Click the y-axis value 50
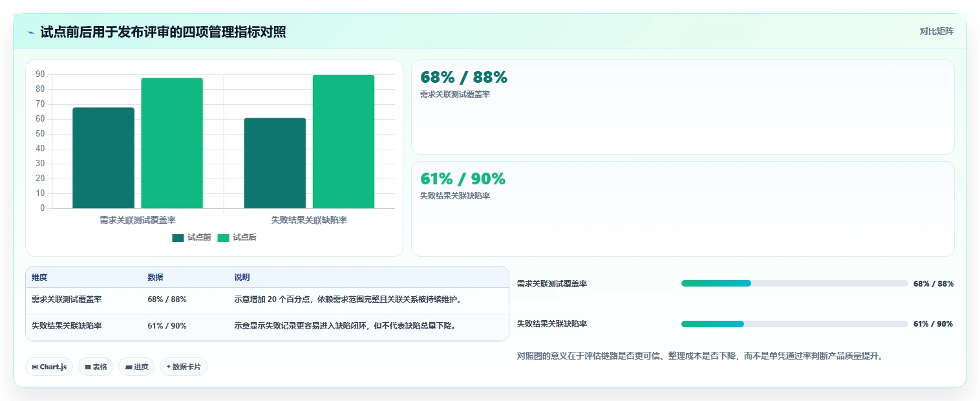Screen dimensions: 980x401 tap(40, 134)
